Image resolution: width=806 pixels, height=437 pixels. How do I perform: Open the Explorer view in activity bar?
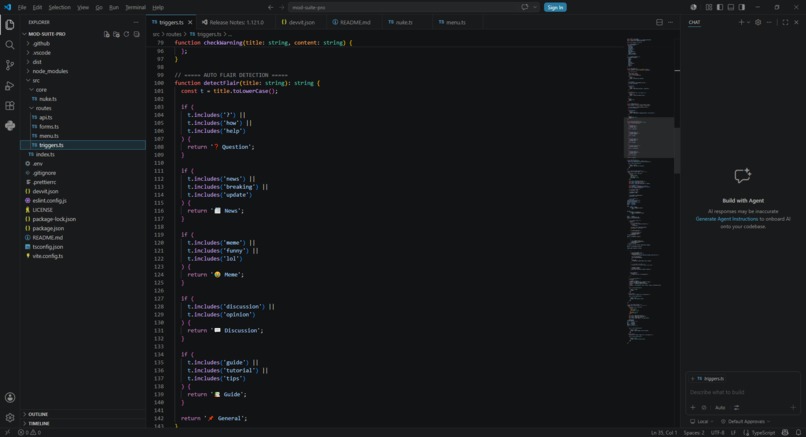pyautogui.click(x=10, y=25)
